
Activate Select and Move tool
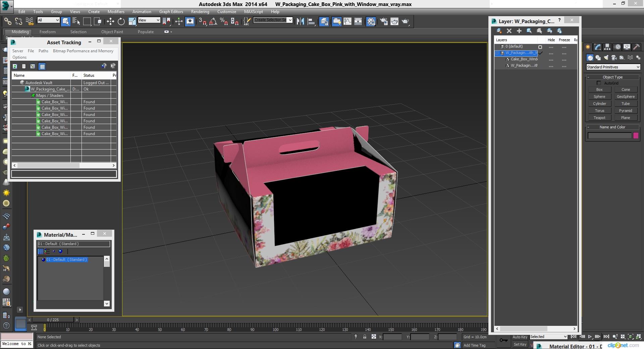110,21
